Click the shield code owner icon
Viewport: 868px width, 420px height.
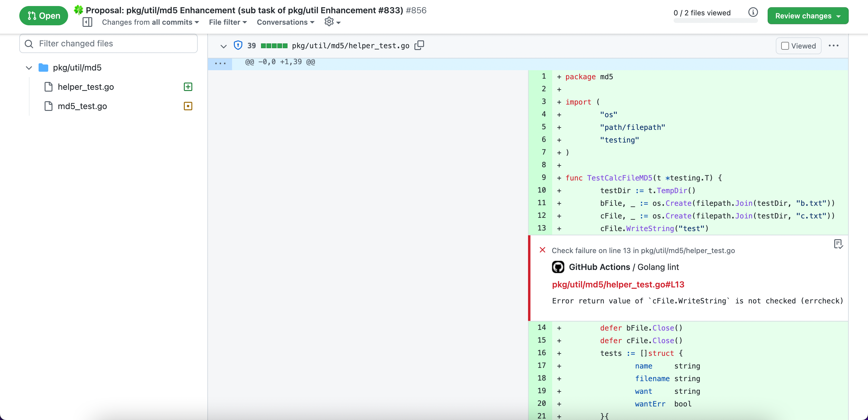pos(238,45)
